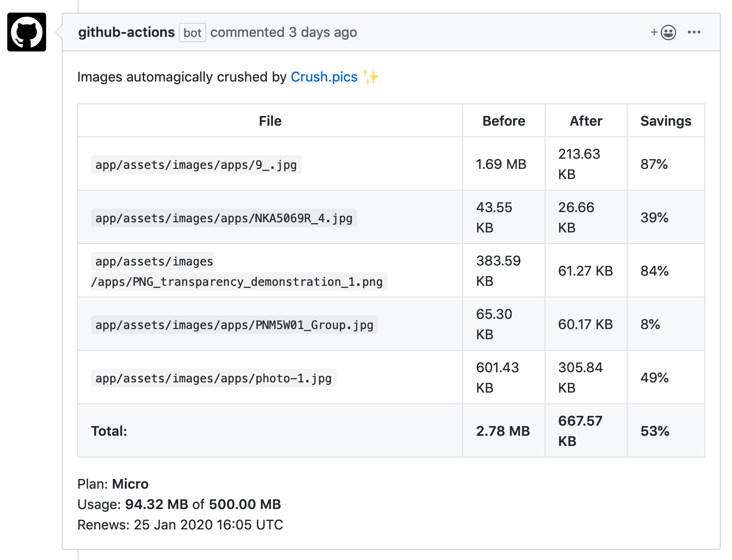Click the photo-1.jpg file path
The width and height of the screenshot is (732, 560).
point(214,378)
